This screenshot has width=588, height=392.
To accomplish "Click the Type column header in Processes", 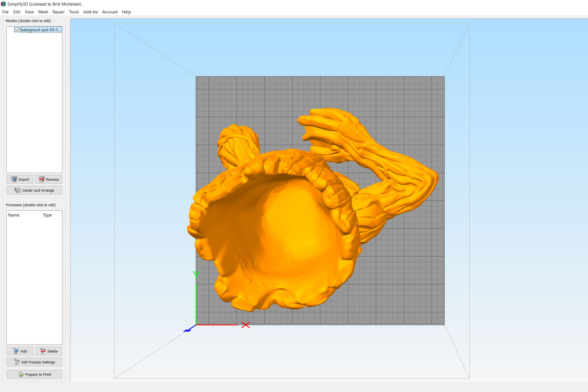I will pyautogui.click(x=47, y=215).
